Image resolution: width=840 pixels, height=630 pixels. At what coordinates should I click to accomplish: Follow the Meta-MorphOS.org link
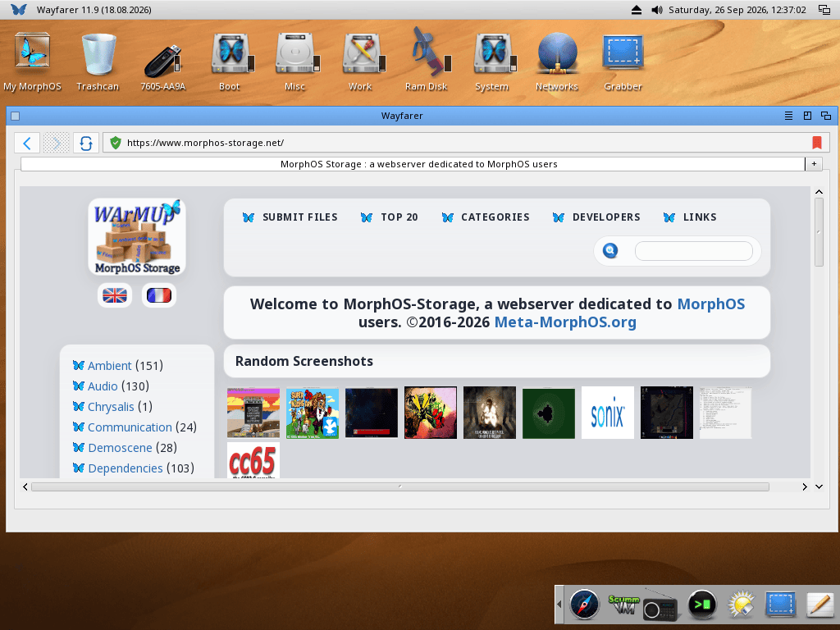tap(565, 322)
